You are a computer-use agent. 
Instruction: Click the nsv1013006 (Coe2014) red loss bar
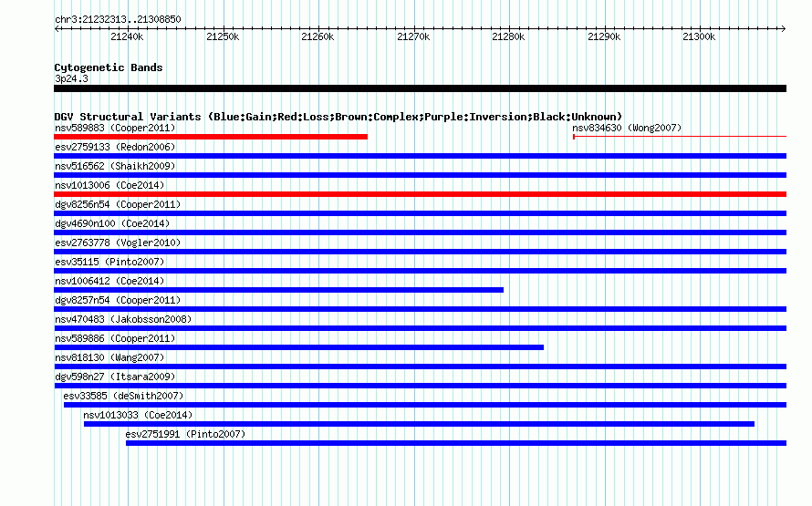click(420, 194)
